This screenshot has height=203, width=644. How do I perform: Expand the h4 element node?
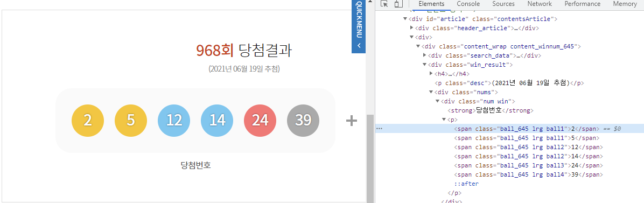point(431,74)
